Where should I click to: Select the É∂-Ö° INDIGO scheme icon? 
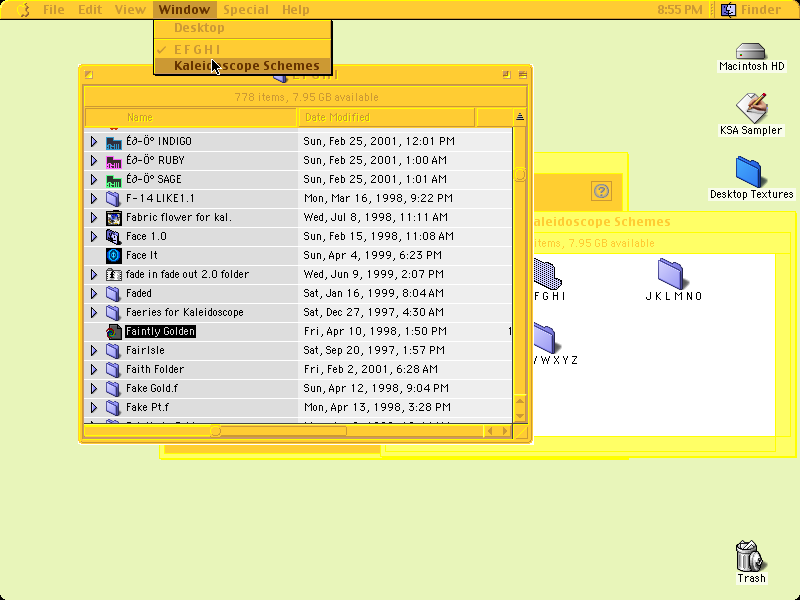coord(113,141)
